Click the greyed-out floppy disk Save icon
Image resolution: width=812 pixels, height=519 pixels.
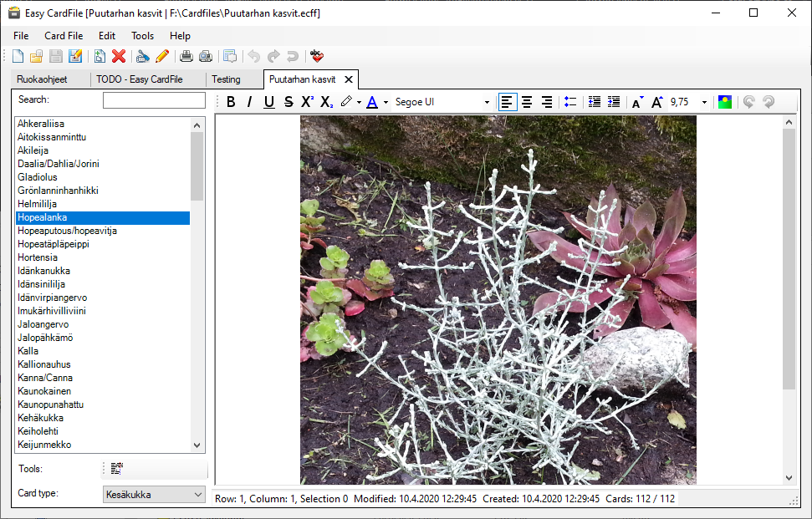56,56
